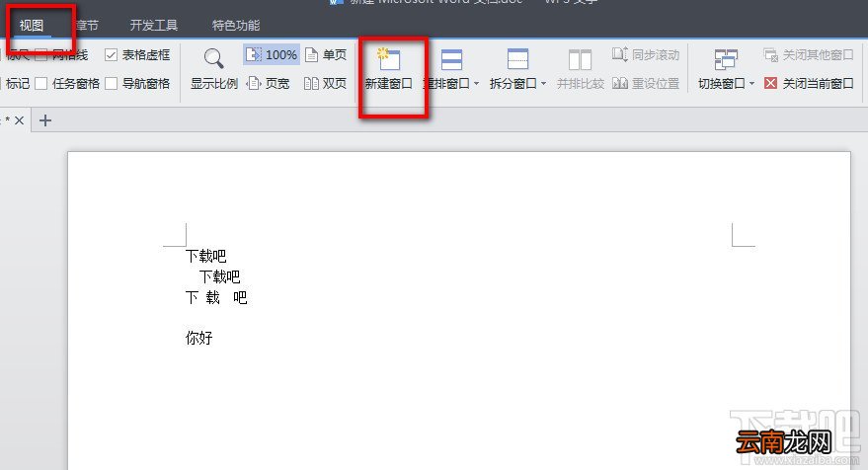Open the 特色功能 tab
The image size is (868, 470).
(x=236, y=26)
